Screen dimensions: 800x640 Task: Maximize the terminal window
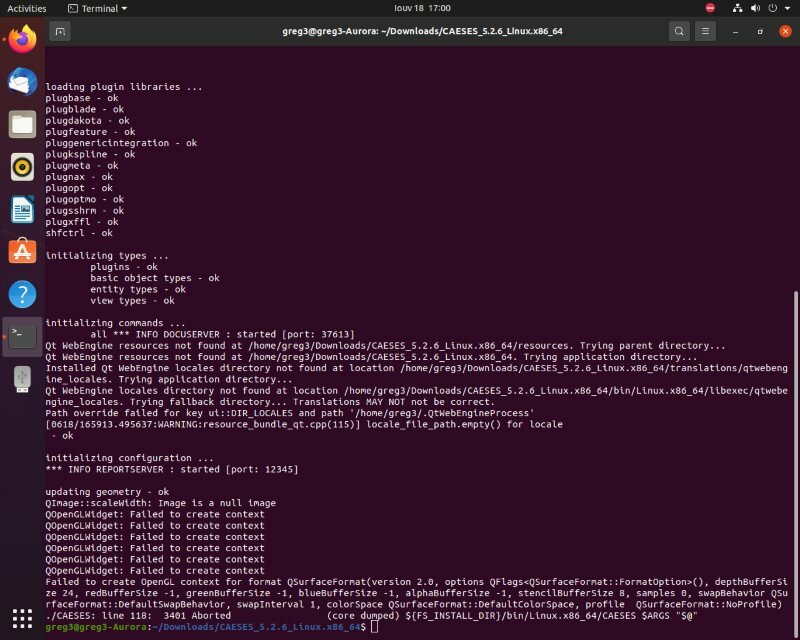click(760, 32)
